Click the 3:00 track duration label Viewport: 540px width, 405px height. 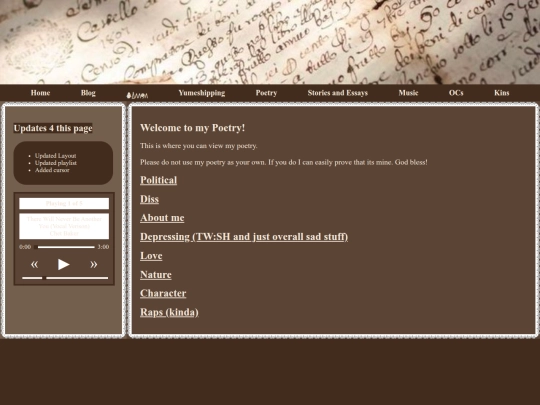coord(103,247)
